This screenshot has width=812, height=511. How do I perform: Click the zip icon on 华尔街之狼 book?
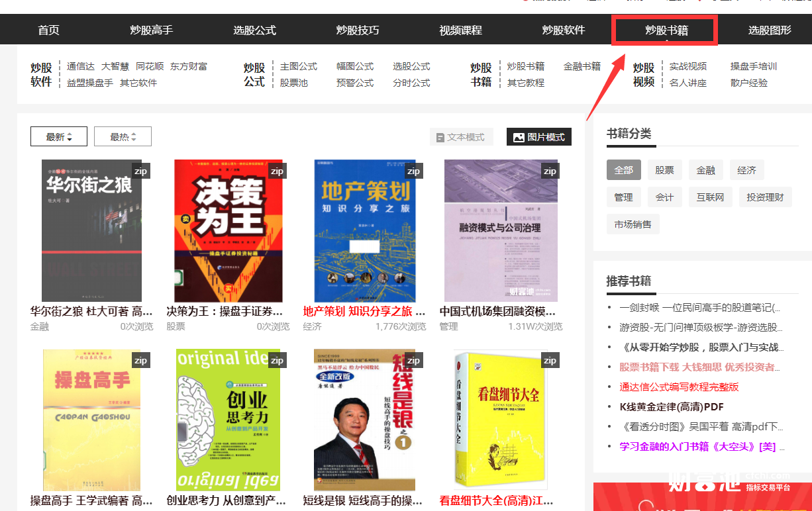pos(140,171)
